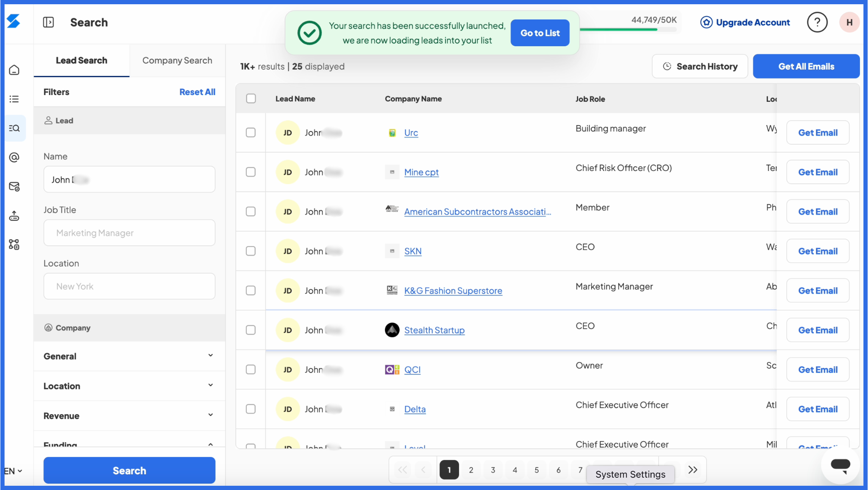
Task: Open the email finder at-sign icon
Action: tap(14, 157)
